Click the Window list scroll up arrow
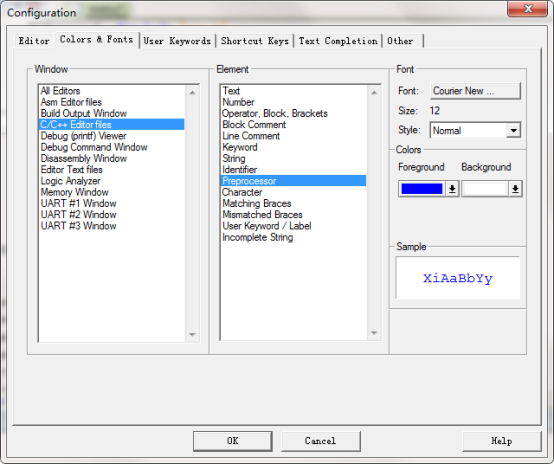This screenshot has width=554, height=464. [192, 93]
